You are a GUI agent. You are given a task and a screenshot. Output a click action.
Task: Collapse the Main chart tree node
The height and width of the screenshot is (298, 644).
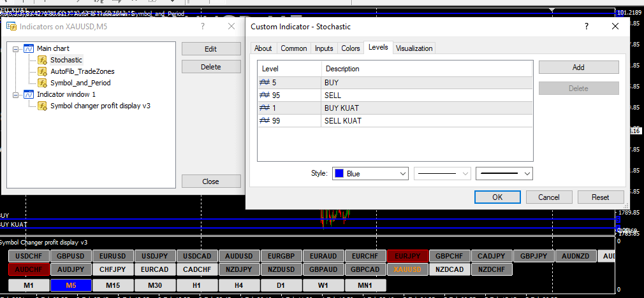point(16,48)
